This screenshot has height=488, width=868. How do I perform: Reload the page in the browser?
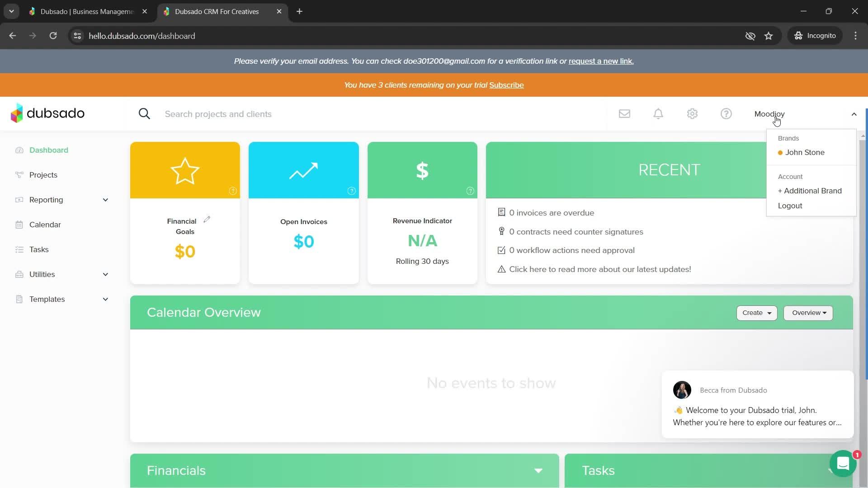[x=53, y=36]
